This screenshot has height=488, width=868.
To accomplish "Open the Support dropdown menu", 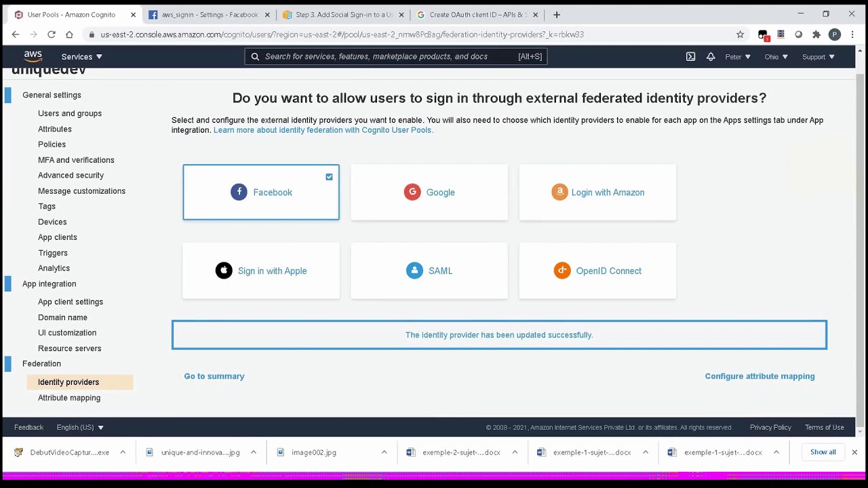I will tap(818, 57).
